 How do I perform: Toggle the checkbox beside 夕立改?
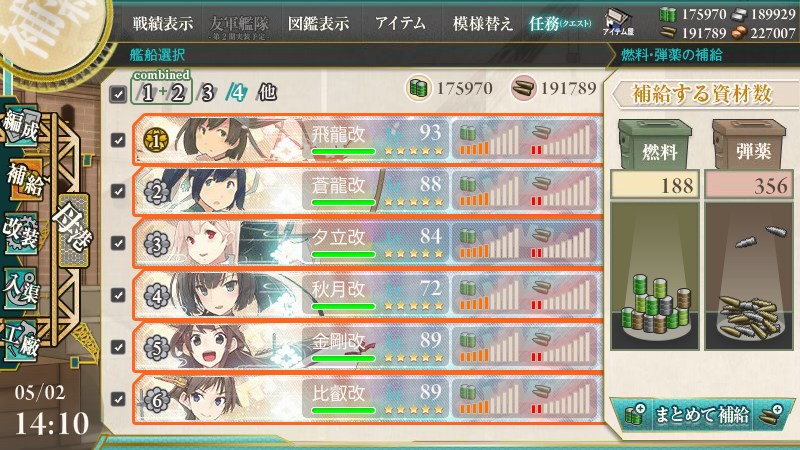pyautogui.click(x=118, y=243)
